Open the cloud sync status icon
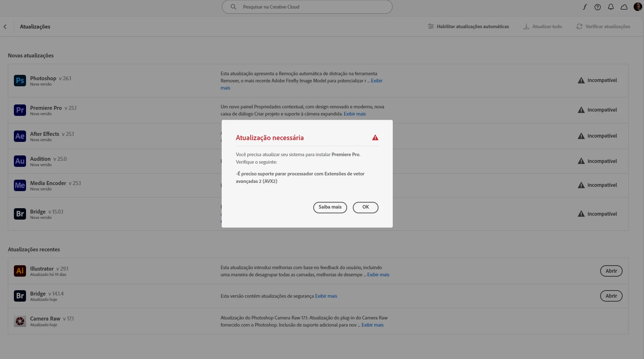The image size is (644, 359). (x=624, y=7)
